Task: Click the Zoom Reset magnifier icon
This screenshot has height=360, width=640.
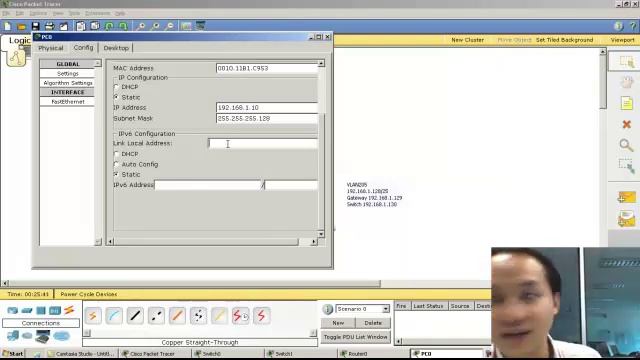Action: click(x=155, y=27)
